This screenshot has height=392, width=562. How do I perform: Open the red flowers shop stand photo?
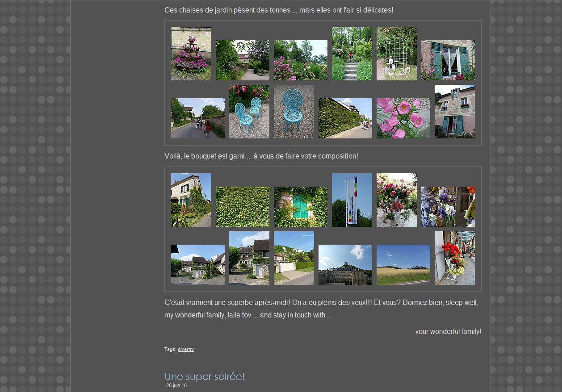click(x=454, y=258)
